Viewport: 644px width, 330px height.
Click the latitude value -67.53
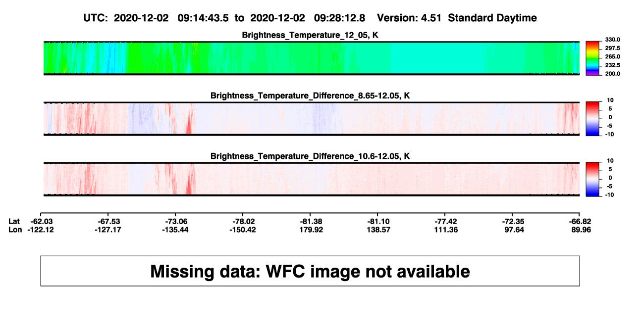(x=108, y=221)
